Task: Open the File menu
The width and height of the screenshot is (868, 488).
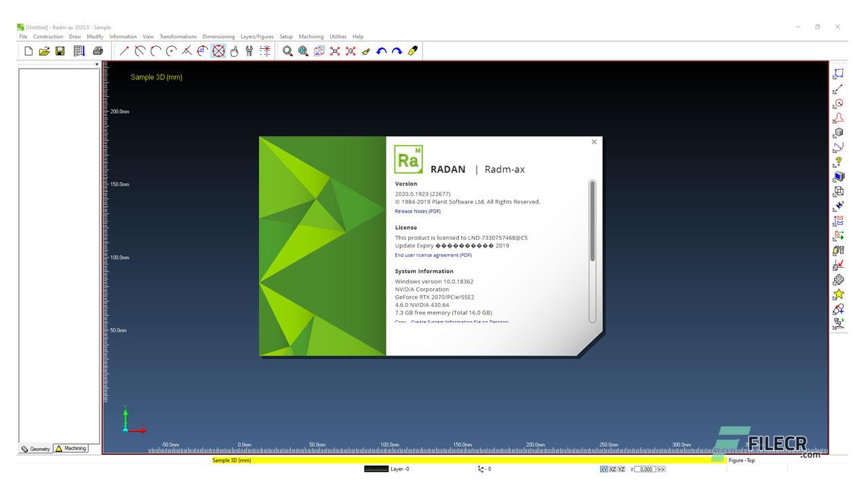Action: (23, 37)
